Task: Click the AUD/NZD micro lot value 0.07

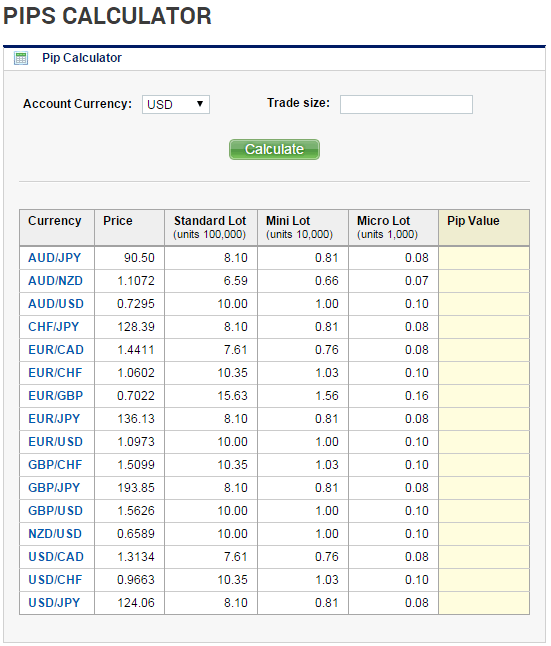Action: [x=417, y=281]
